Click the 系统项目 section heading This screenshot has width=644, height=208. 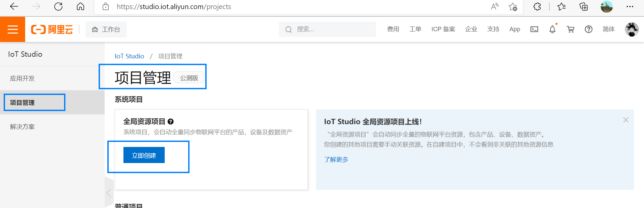129,99
